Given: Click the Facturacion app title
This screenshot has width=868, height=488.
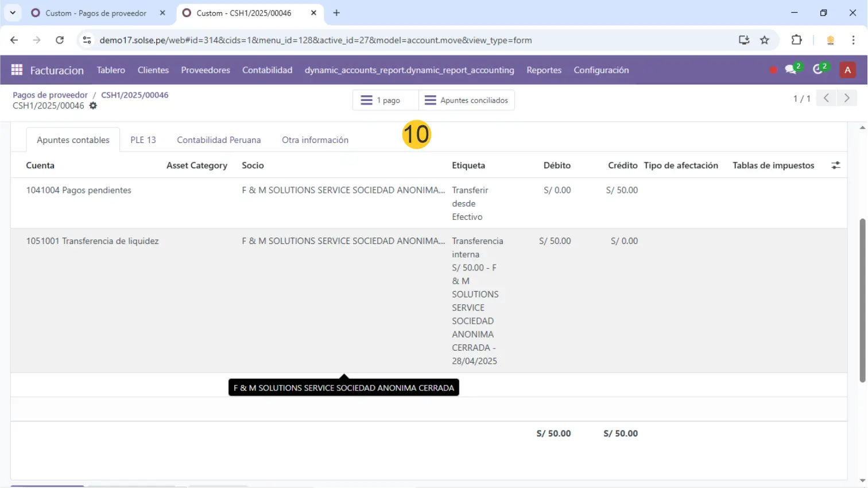Looking at the screenshot, I should coord(57,70).
